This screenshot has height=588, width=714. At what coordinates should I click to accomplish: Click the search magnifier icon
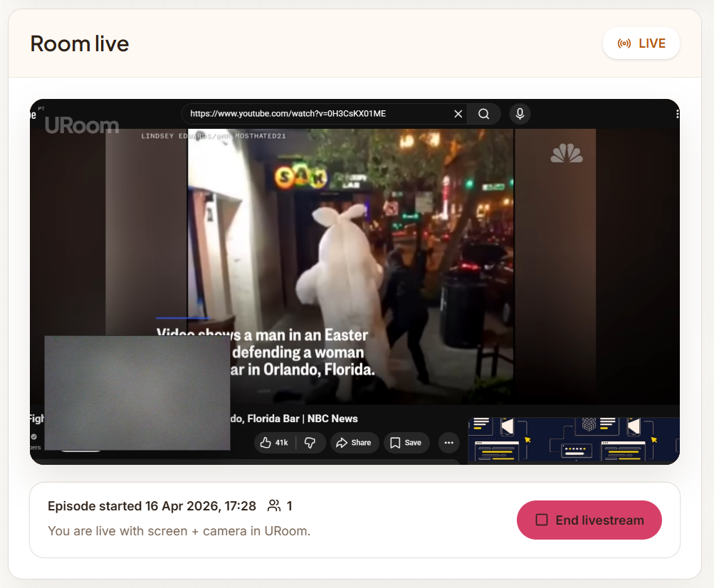[x=483, y=114]
